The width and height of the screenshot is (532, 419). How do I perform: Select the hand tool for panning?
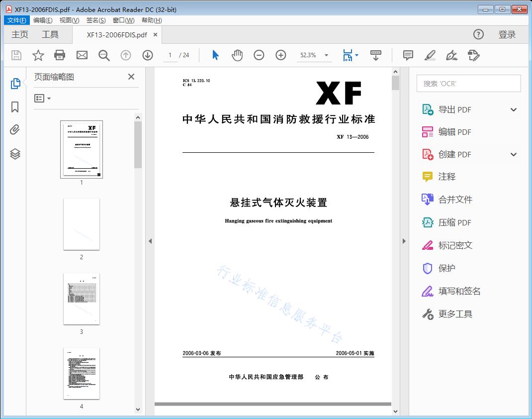click(x=237, y=55)
